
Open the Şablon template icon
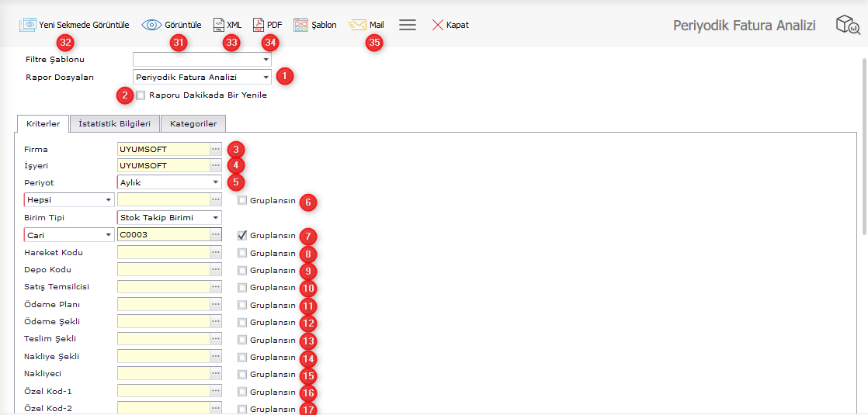pos(301,25)
